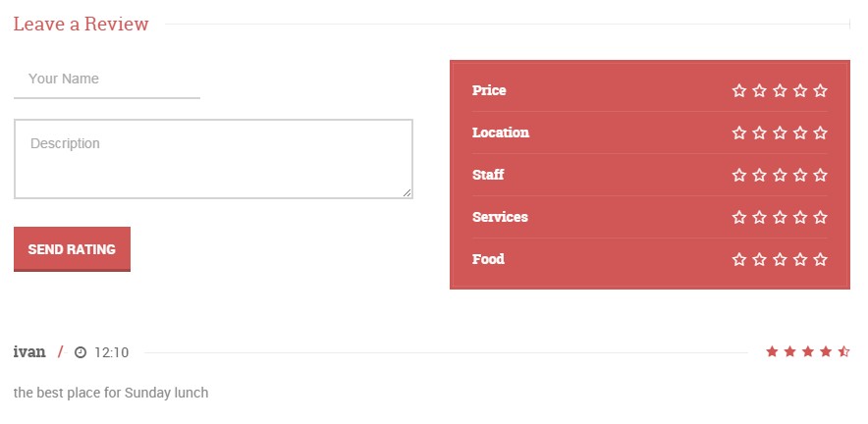Set Location rating to three stars
868x424 pixels.
(780, 132)
